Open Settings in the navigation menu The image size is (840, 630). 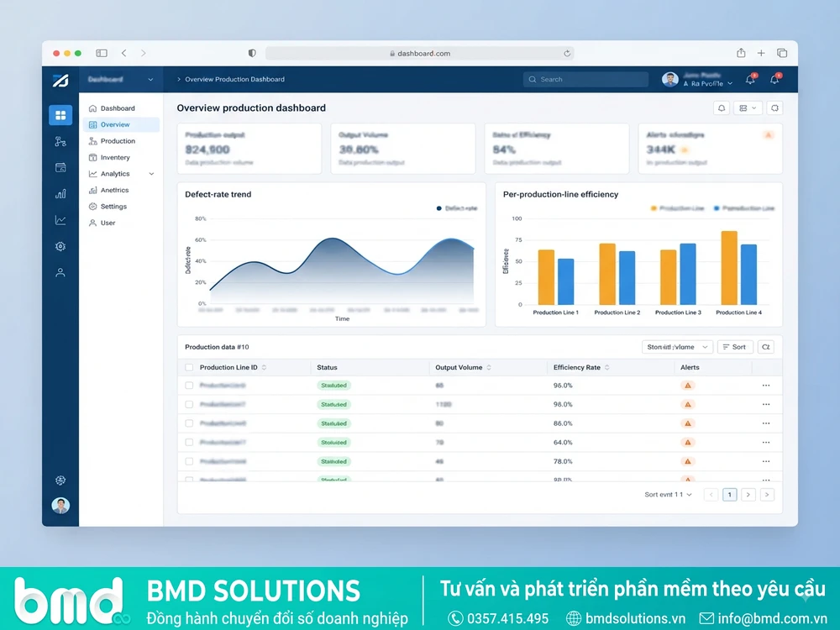coord(121,207)
